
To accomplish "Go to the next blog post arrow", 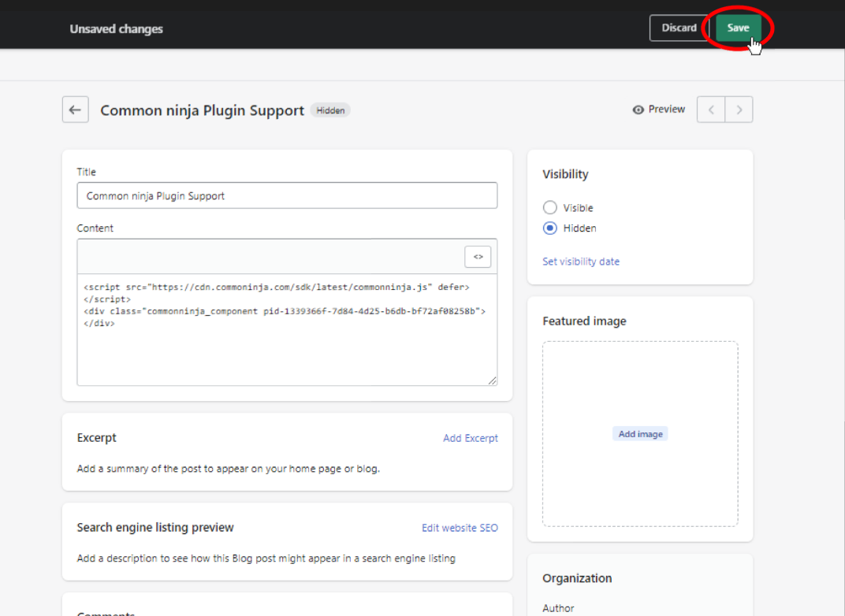I will click(x=739, y=109).
